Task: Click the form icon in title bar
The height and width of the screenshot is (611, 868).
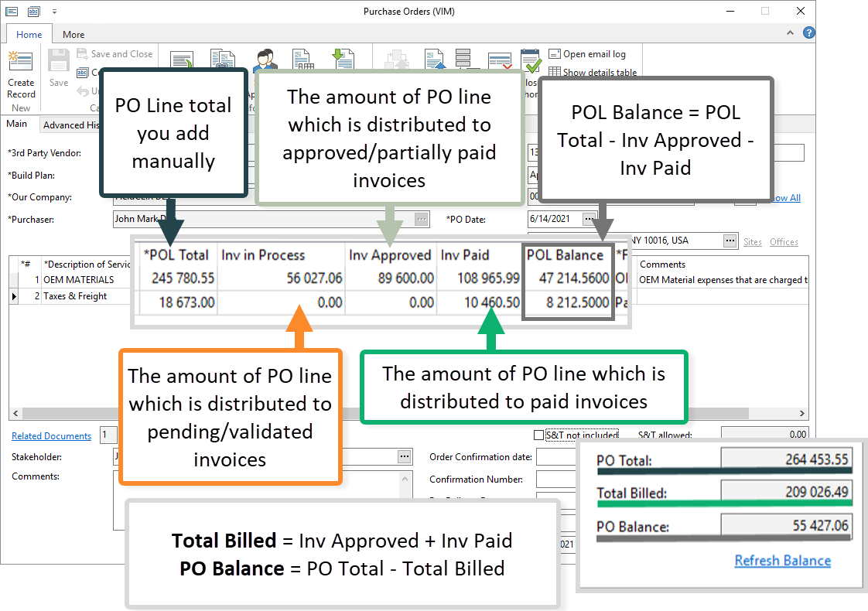Action: coord(12,11)
